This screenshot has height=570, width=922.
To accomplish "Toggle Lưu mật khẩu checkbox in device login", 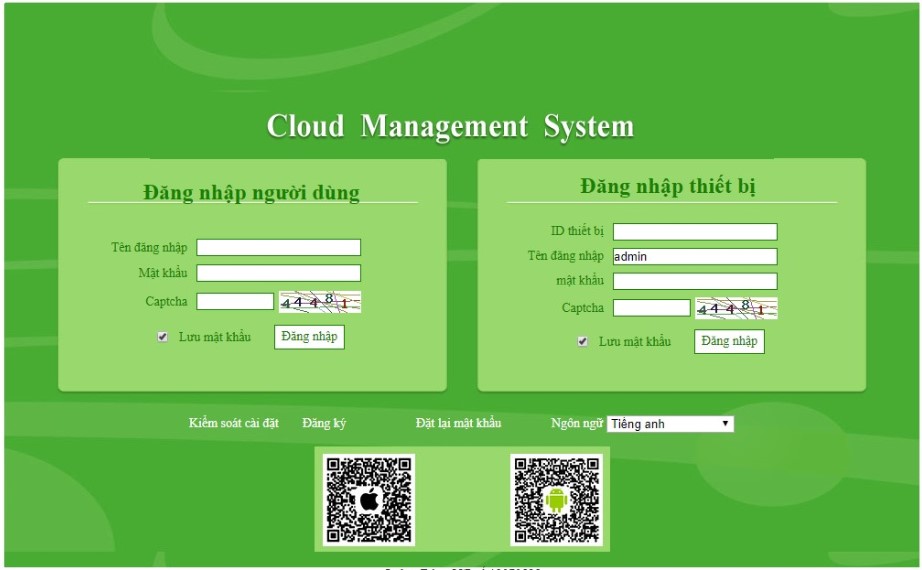I will [x=582, y=341].
